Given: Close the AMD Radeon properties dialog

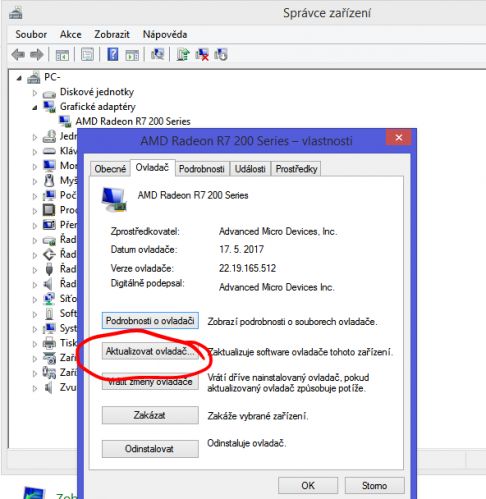Looking at the screenshot, I should (399, 138).
